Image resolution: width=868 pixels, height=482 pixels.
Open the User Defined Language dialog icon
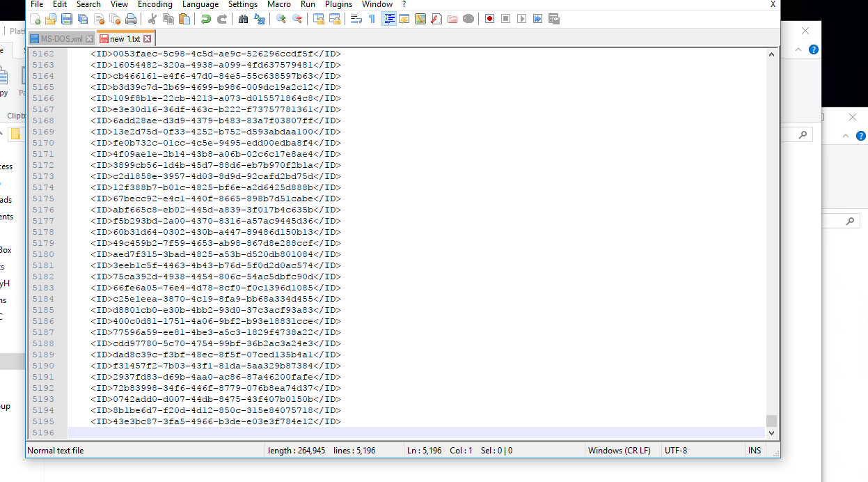pyautogui.click(x=404, y=19)
